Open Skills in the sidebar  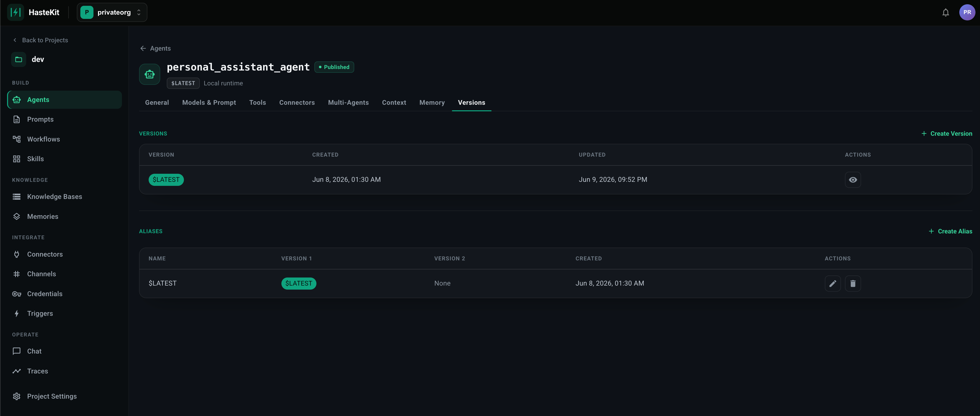tap(64, 159)
